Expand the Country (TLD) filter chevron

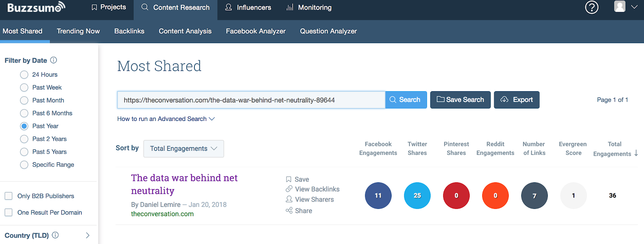click(x=88, y=235)
